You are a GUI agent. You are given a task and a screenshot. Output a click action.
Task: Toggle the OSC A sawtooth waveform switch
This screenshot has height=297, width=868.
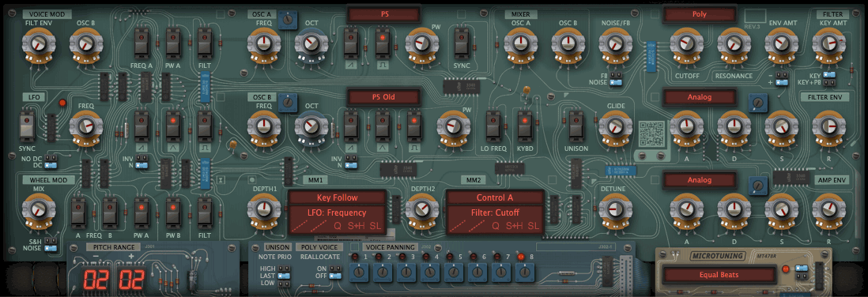click(350, 43)
